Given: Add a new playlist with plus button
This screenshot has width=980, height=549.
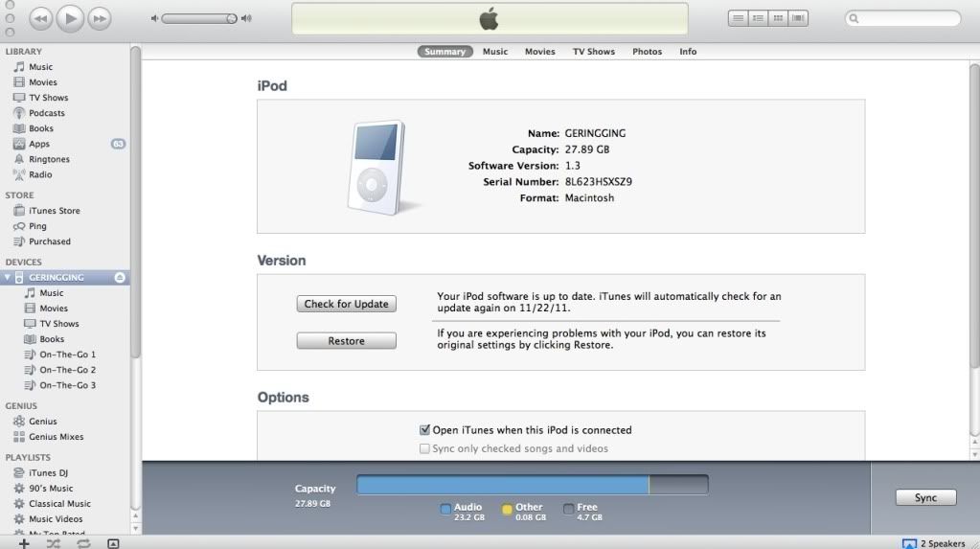Looking at the screenshot, I should (24, 543).
